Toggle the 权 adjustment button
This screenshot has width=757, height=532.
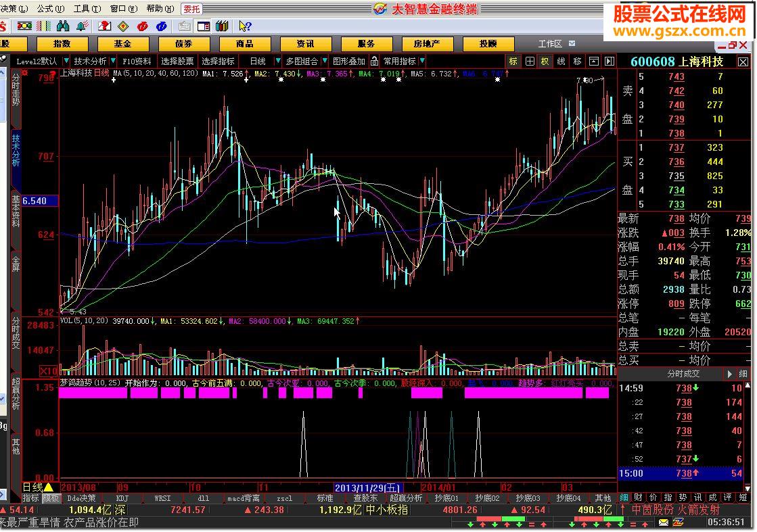[545, 62]
